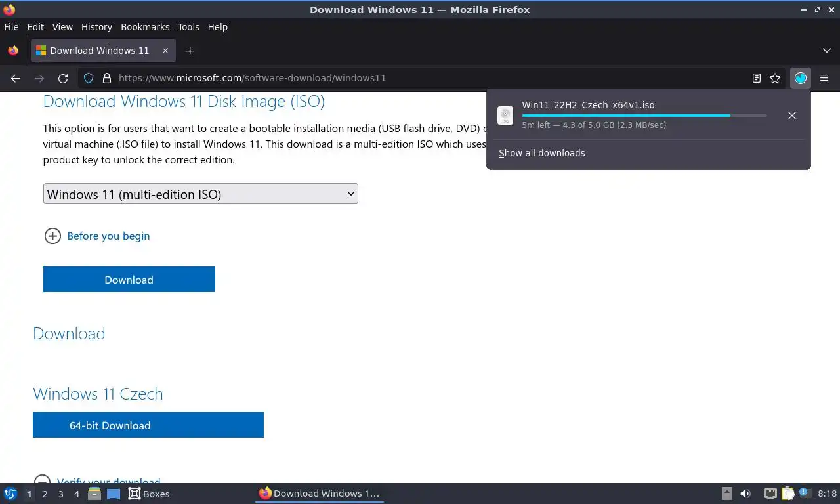Screen dimensions: 840x504
Task: Click the site security padlock icon
Action: pyautogui.click(x=107, y=78)
